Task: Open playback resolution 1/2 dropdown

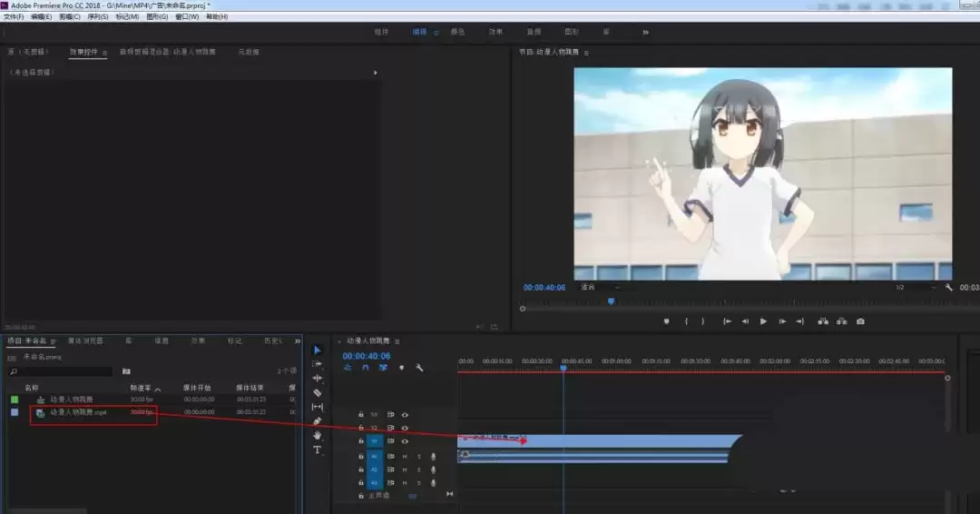Action: (x=915, y=288)
